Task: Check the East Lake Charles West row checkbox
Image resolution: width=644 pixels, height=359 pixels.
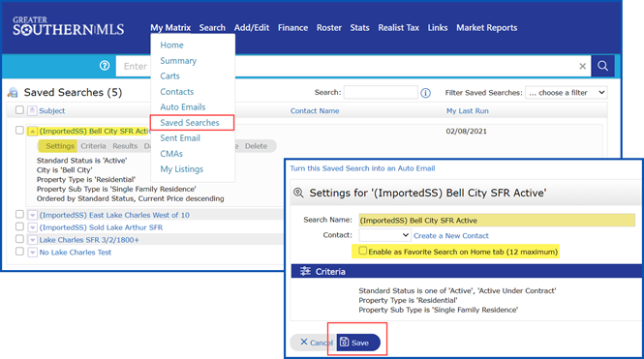Action: 19,214
